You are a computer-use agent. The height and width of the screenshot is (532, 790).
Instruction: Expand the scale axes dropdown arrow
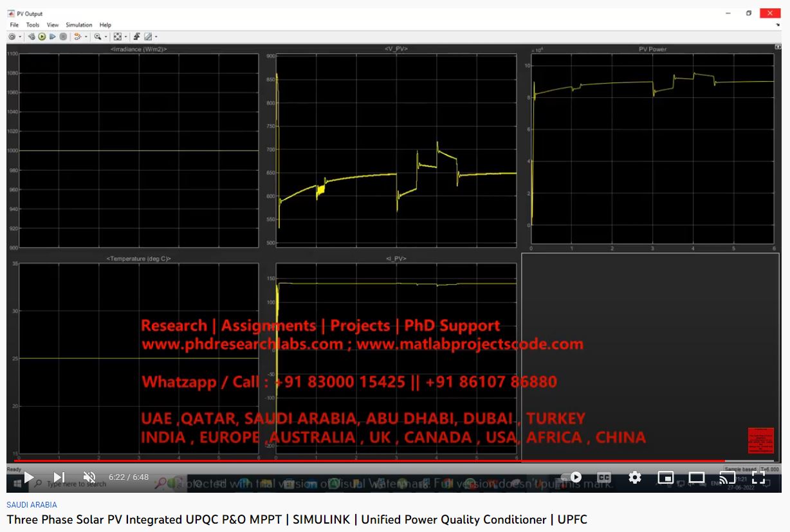126,37
